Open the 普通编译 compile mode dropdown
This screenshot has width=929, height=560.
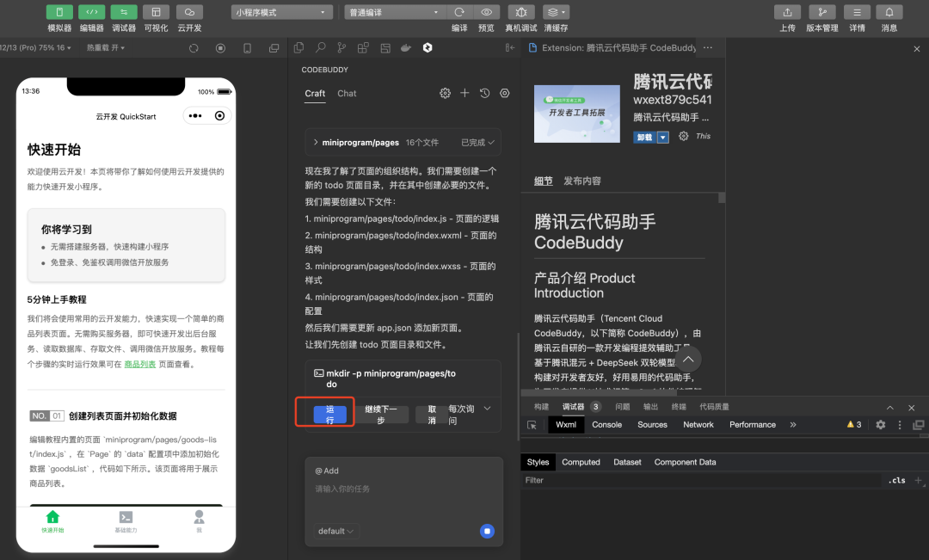(x=394, y=12)
